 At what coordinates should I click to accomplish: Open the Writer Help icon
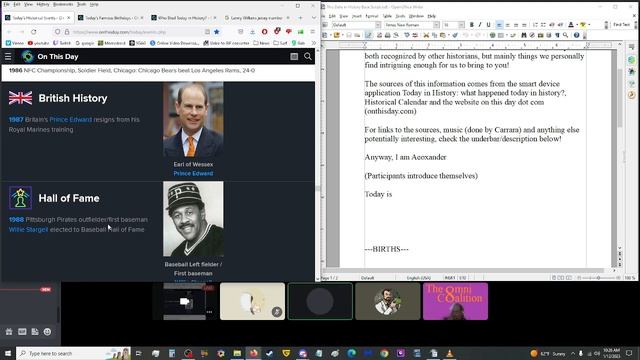576,36
